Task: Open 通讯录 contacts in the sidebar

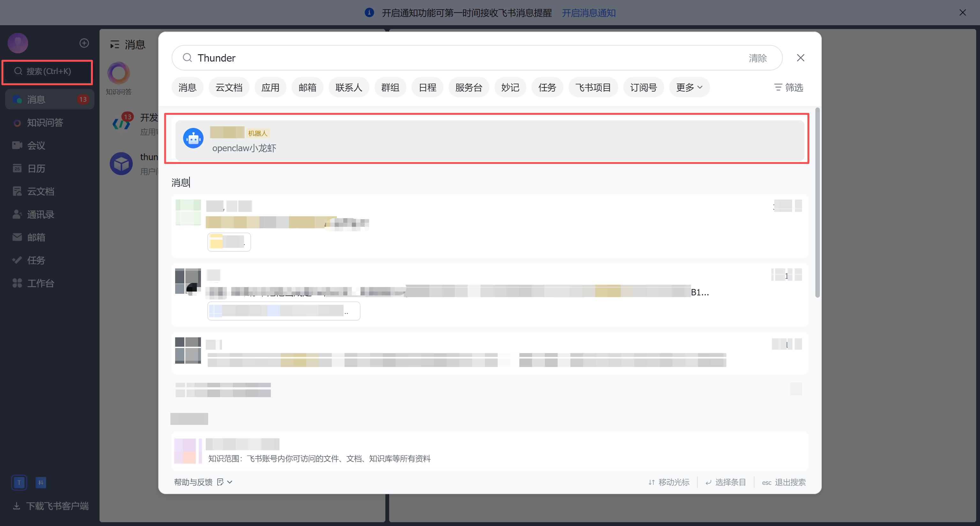Action: pos(40,214)
